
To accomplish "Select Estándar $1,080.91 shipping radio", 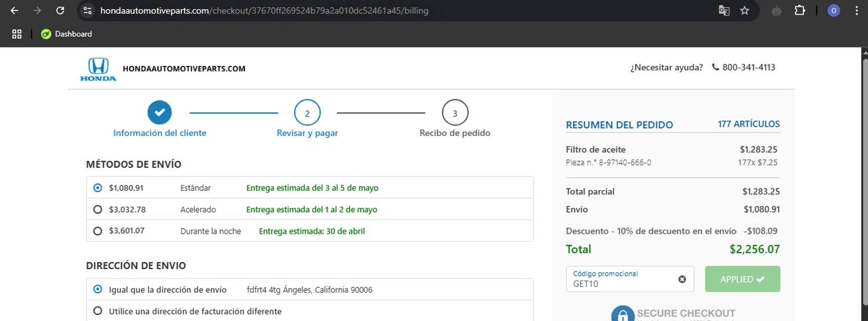I will [x=97, y=188].
